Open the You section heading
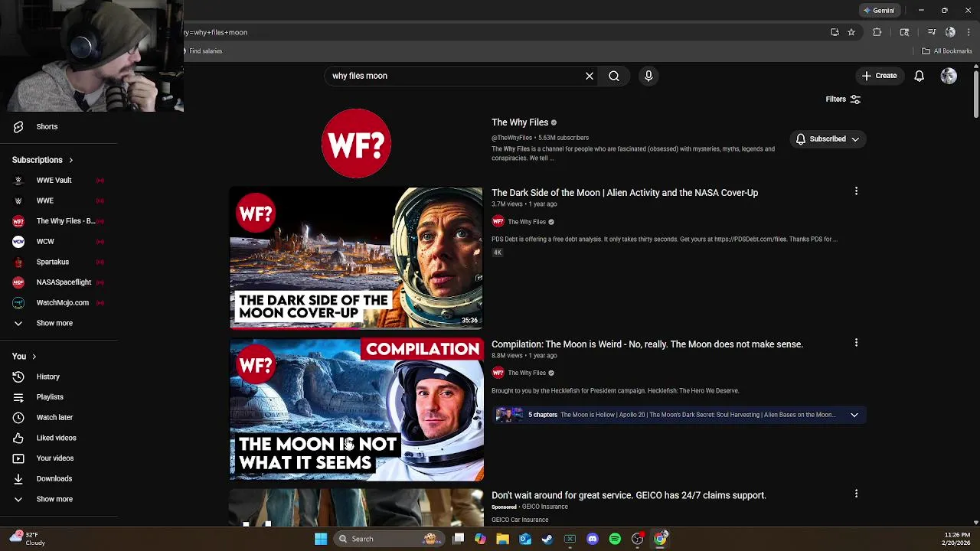The height and width of the screenshot is (551, 980). coord(24,357)
